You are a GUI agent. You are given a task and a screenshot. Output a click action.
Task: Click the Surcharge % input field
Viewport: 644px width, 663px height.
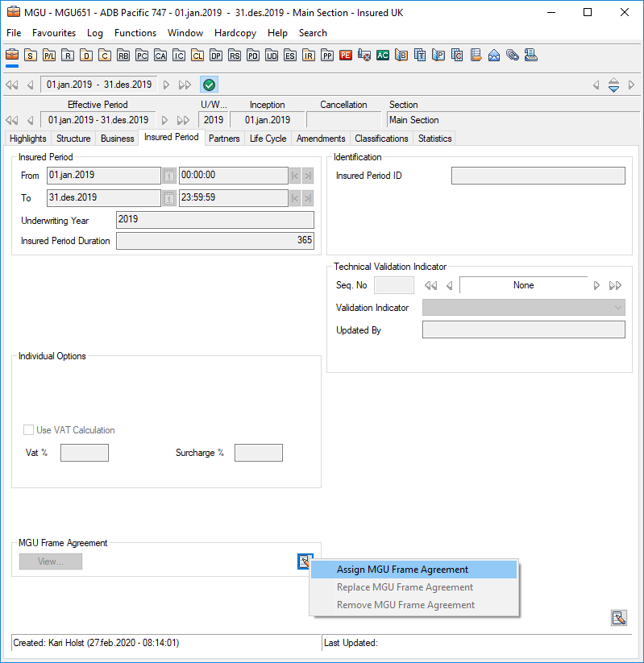[259, 453]
